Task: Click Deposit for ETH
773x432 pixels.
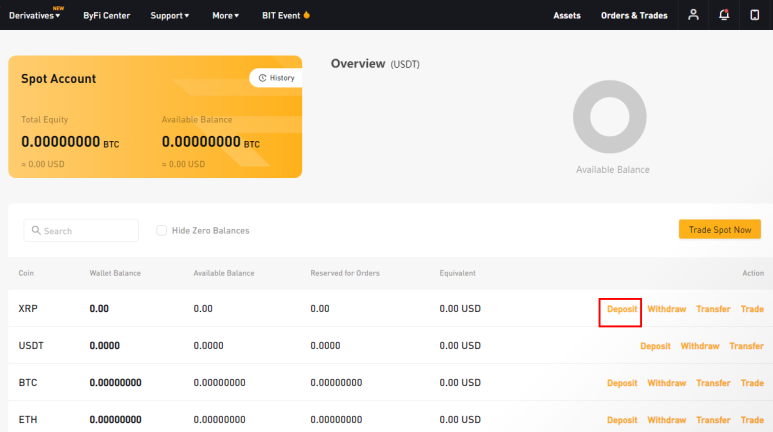Action: (622, 420)
